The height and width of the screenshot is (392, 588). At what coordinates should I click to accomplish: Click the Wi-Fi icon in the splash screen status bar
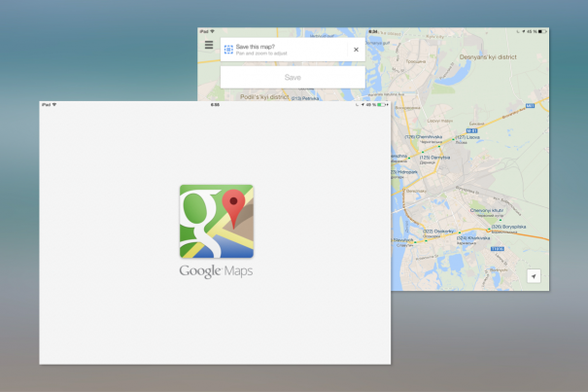[x=54, y=105]
